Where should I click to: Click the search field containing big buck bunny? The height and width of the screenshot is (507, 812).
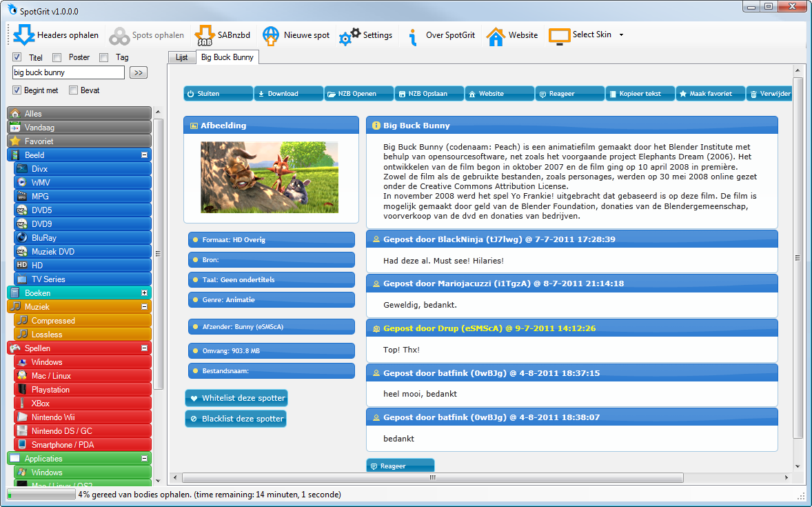pyautogui.click(x=68, y=72)
